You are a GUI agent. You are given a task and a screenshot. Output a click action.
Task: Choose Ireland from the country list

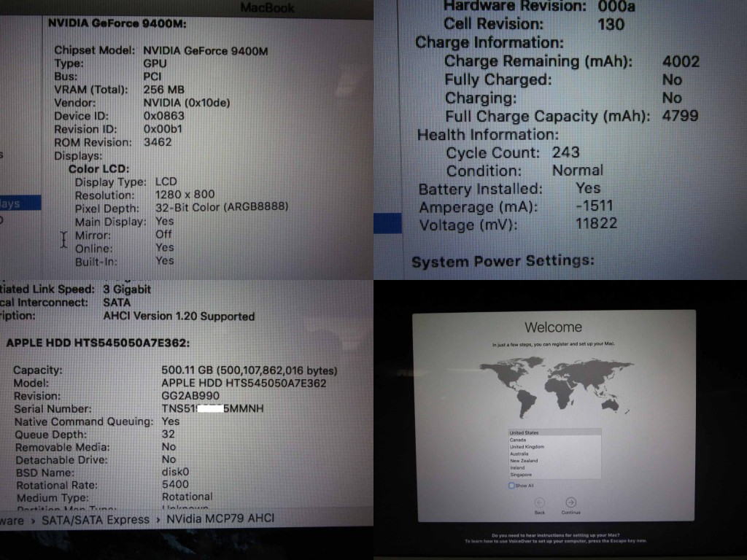pyautogui.click(x=554, y=467)
